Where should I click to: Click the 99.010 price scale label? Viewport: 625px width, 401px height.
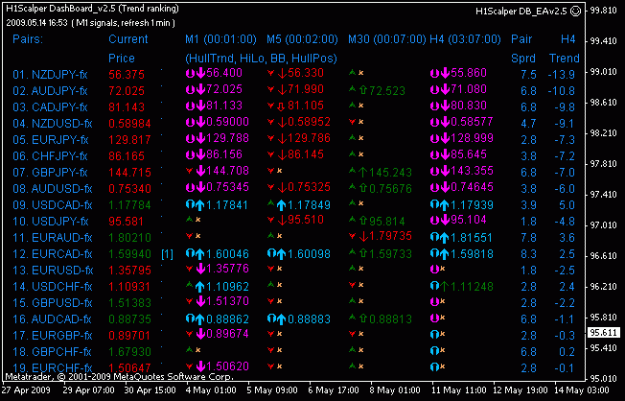pyautogui.click(x=603, y=72)
